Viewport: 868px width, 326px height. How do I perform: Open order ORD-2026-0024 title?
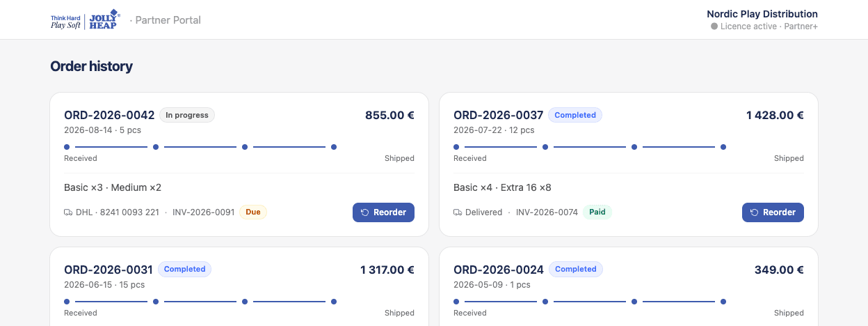(x=499, y=270)
